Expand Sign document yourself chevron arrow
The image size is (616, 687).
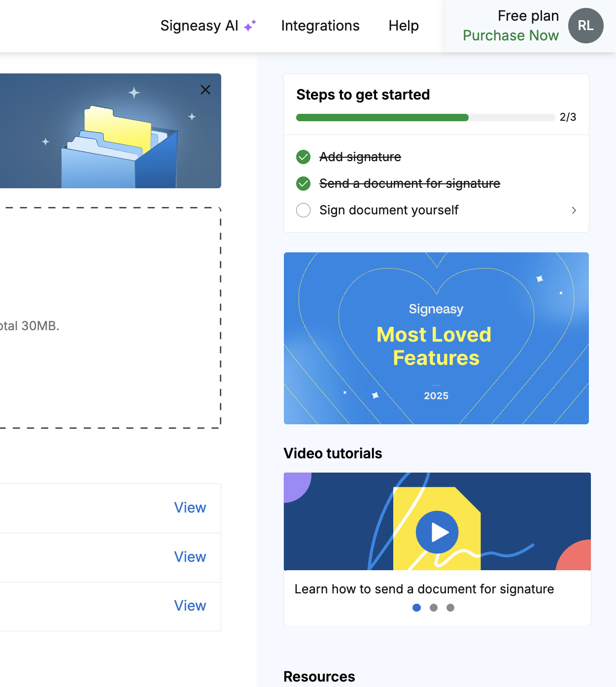point(574,210)
